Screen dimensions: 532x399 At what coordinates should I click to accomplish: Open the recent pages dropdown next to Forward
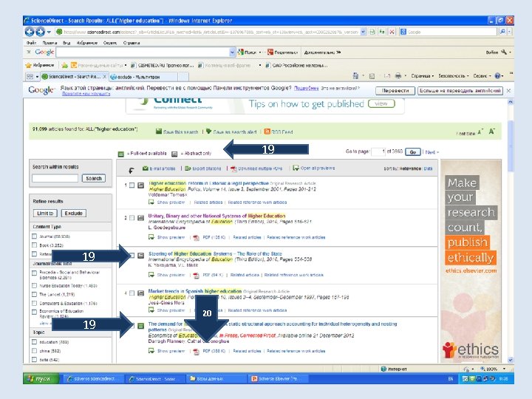tap(49, 32)
